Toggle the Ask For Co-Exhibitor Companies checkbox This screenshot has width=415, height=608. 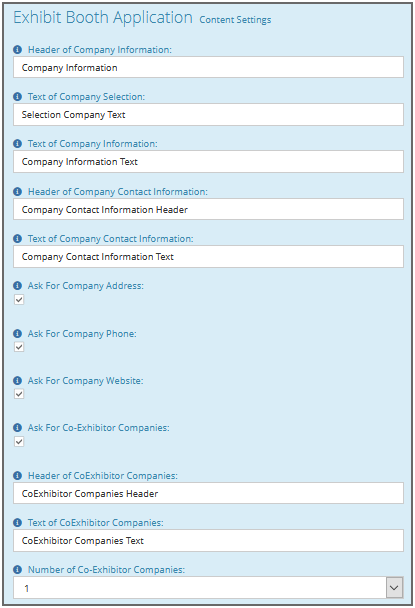(19, 442)
